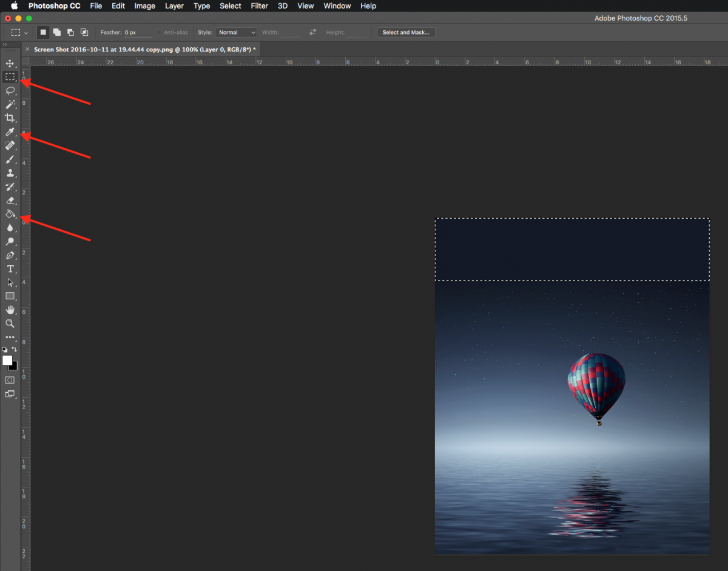Image resolution: width=728 pixels, height=571 pixels.
Task: Swap foreground and background colors
Action: pos(15,350)
